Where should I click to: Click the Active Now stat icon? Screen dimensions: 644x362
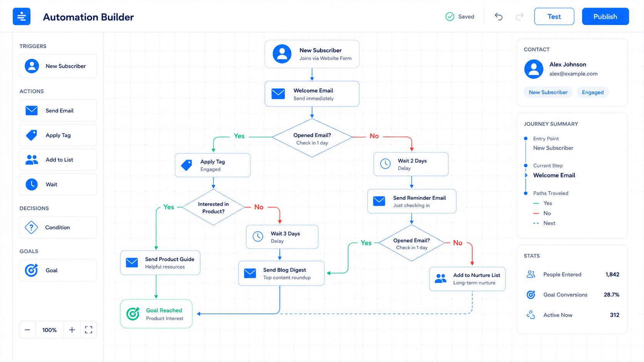click(531, 315)
